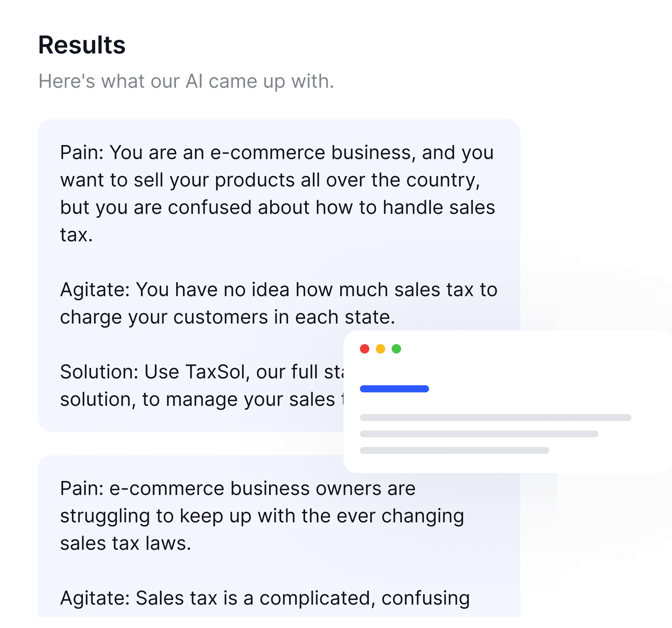The width and height of the screenshot is (672, 628).
Task: Click the longest gray placeholder line
Action: coord(495,417)
